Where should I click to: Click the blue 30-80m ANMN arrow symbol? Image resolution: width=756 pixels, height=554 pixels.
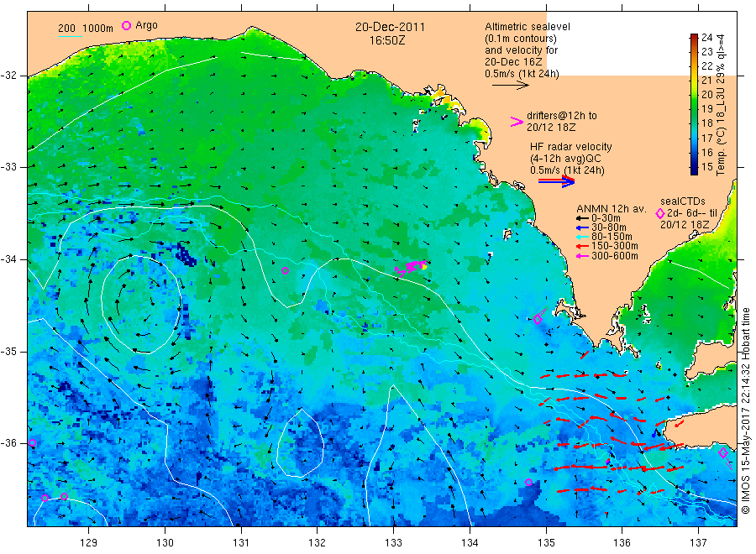point(583,227)
